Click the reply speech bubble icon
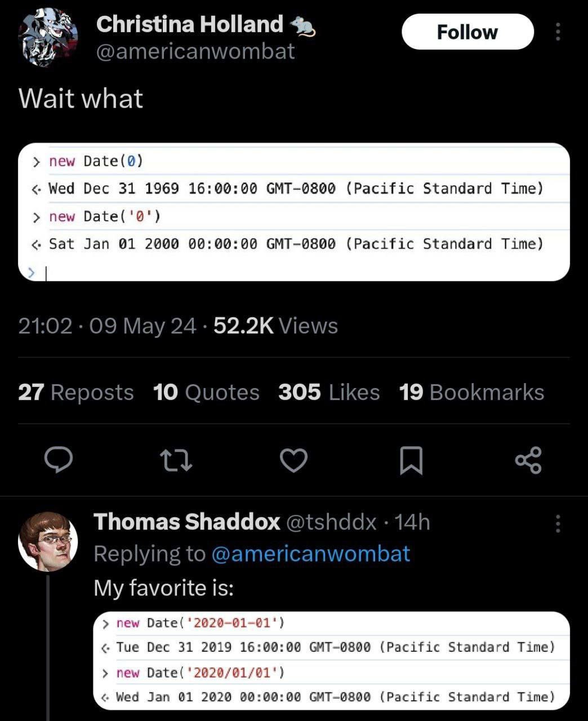This screenshot has height=721, width=588. (x=59, y=460)
